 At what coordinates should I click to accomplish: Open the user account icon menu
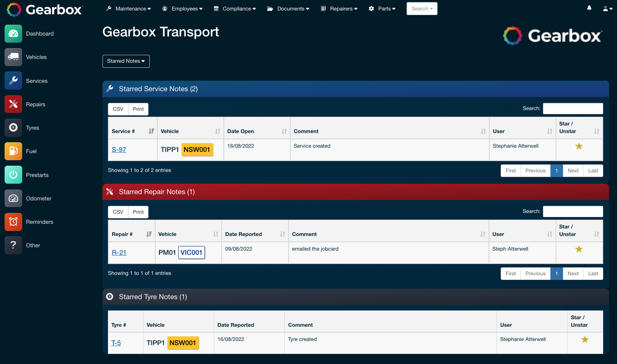[x=607, y=8]
